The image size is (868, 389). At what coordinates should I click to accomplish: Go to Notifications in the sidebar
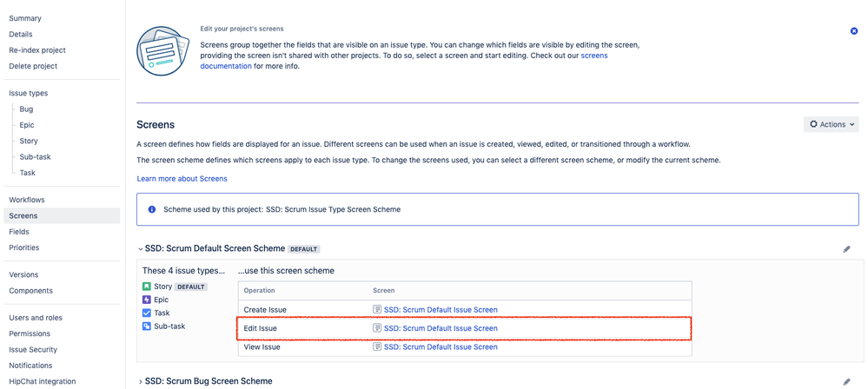30,366
